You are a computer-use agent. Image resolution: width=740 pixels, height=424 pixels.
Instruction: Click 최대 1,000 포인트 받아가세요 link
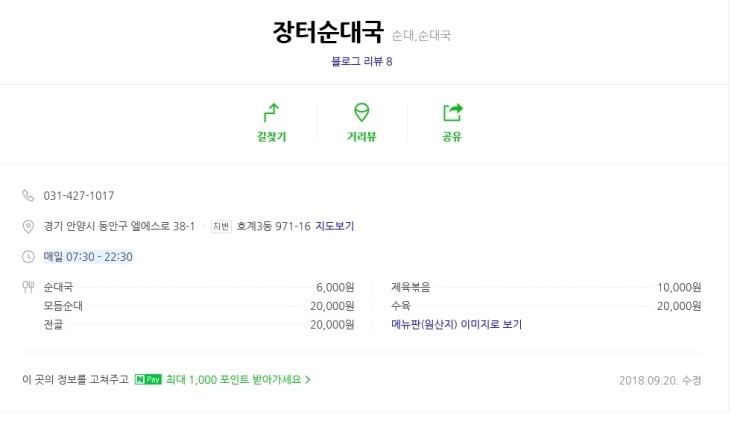point(233,380)
